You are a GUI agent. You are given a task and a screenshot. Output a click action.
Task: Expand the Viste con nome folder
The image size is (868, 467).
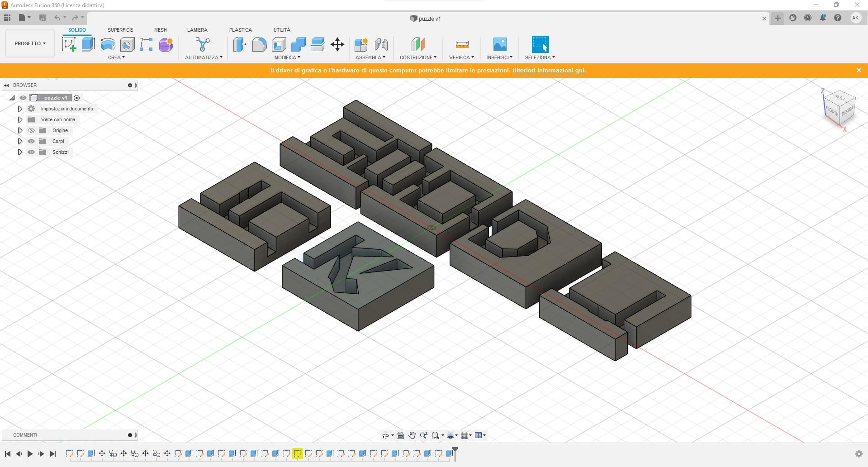20,119
